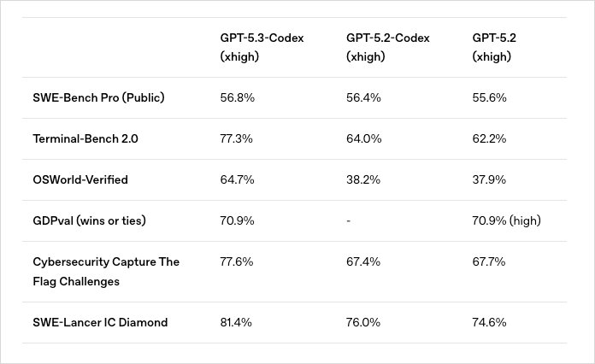
Task: Click the 77.6% Cybersecurity score
Action: 237,261
